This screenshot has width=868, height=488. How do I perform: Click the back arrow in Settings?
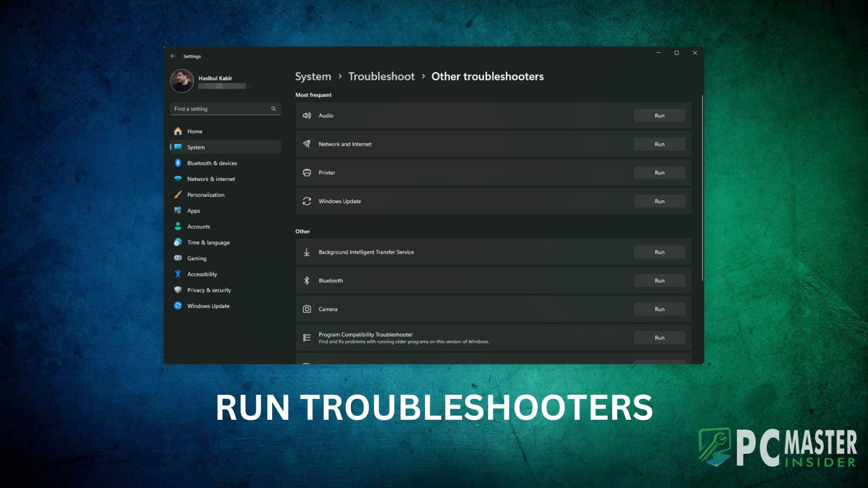click(x=174, y=56)
